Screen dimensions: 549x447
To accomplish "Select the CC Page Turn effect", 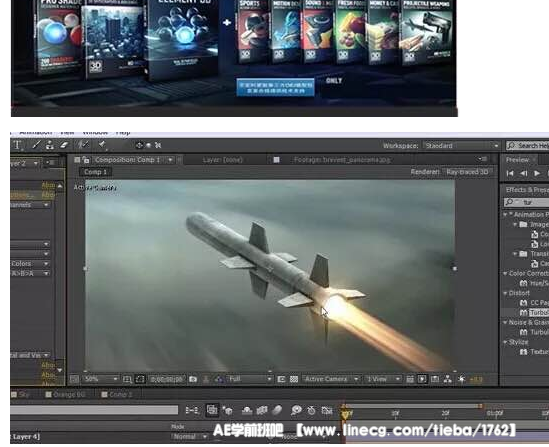I will click(535, 303).
